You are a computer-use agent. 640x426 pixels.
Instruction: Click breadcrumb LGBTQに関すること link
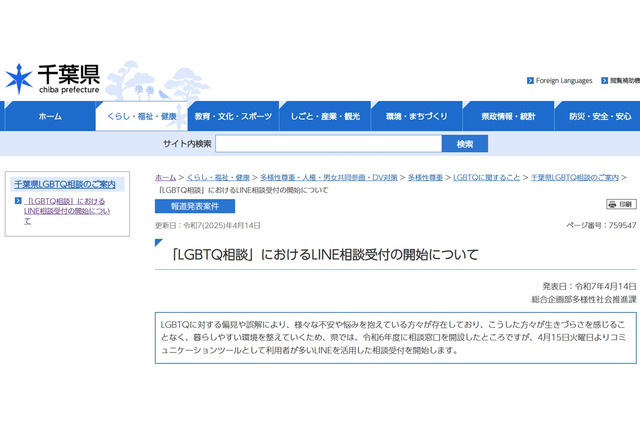coord(487,178)
